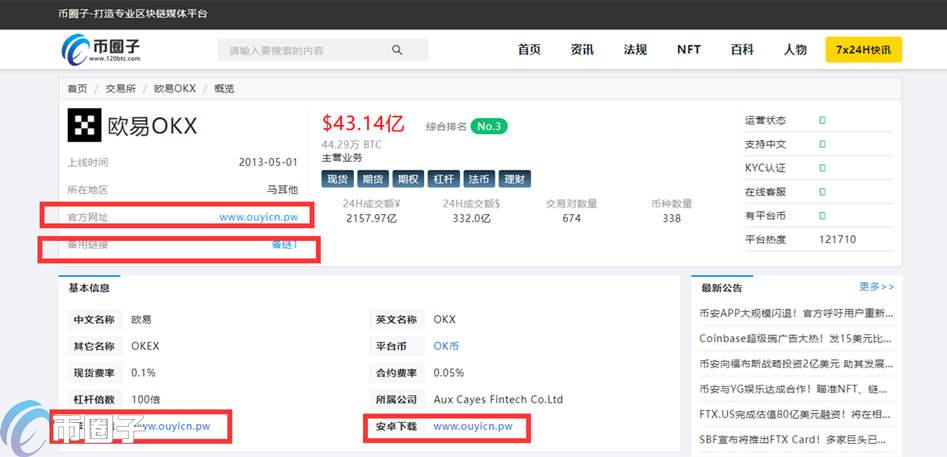Click the green No.3 ranking badge
947x457 pixels.
click(x=489, y=126)
